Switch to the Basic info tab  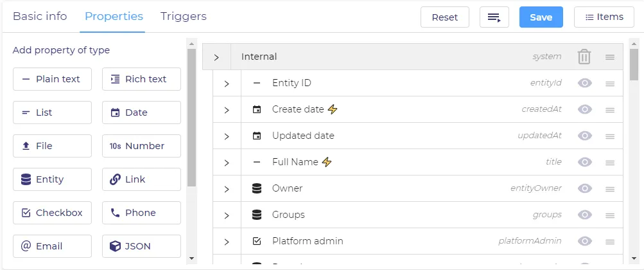40,17
